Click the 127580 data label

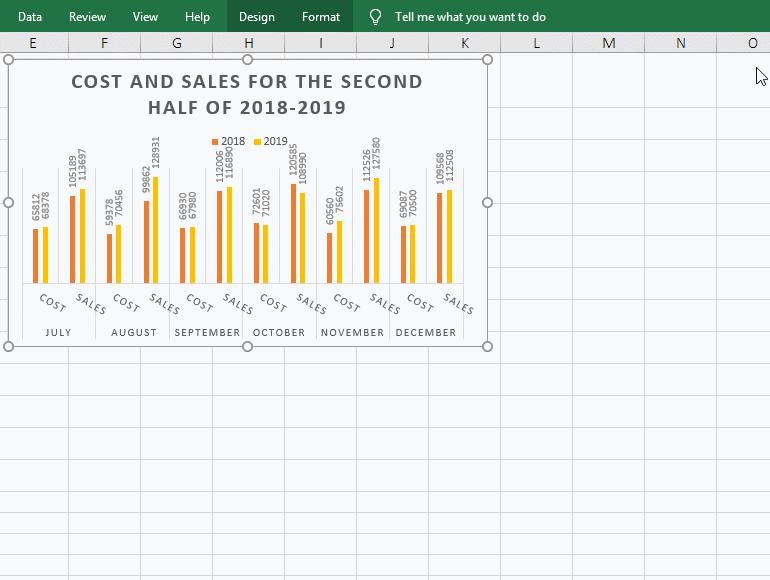(376, 154)
